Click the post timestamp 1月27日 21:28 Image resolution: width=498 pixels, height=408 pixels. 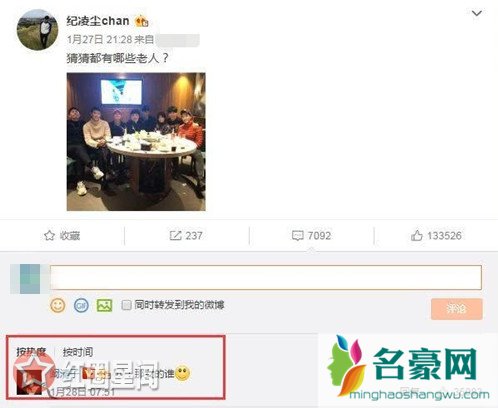click(x=100, y=40)
